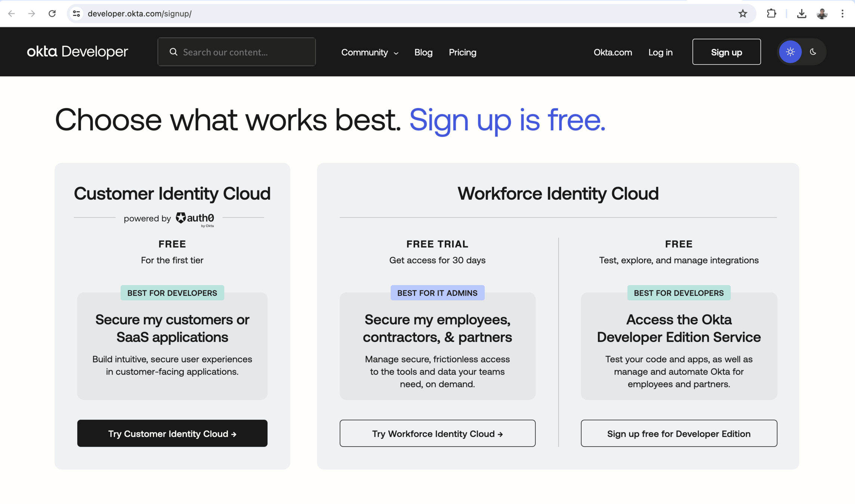Expand the Community dropdown menu
Viewport: 855px width, 504px height.
[x=370, y=52]
